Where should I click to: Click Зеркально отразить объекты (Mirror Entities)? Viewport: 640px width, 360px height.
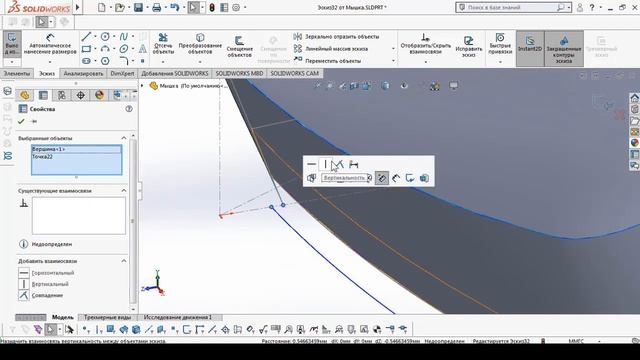coord(336,36)
